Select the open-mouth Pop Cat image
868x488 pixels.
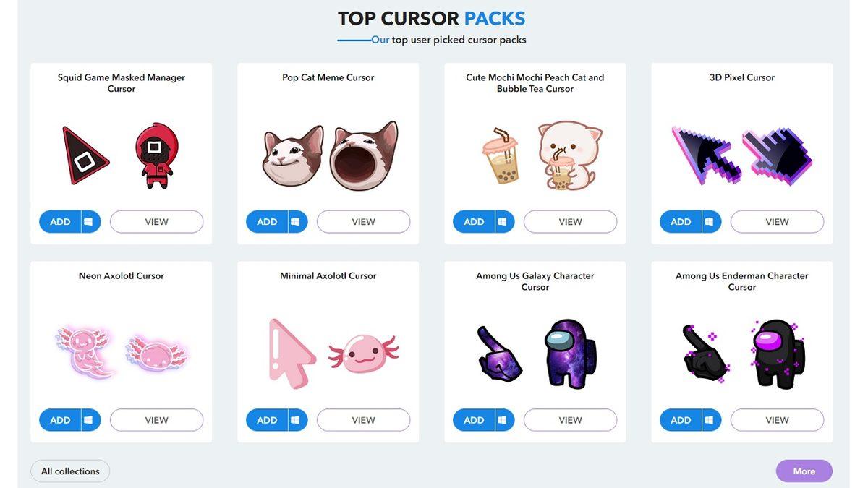pos(364,155)
